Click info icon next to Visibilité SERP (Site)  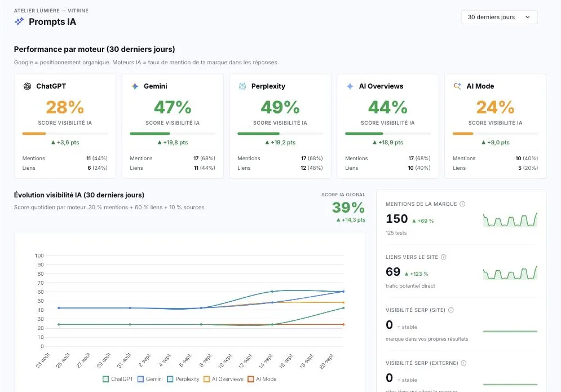[x=451, y=310]
